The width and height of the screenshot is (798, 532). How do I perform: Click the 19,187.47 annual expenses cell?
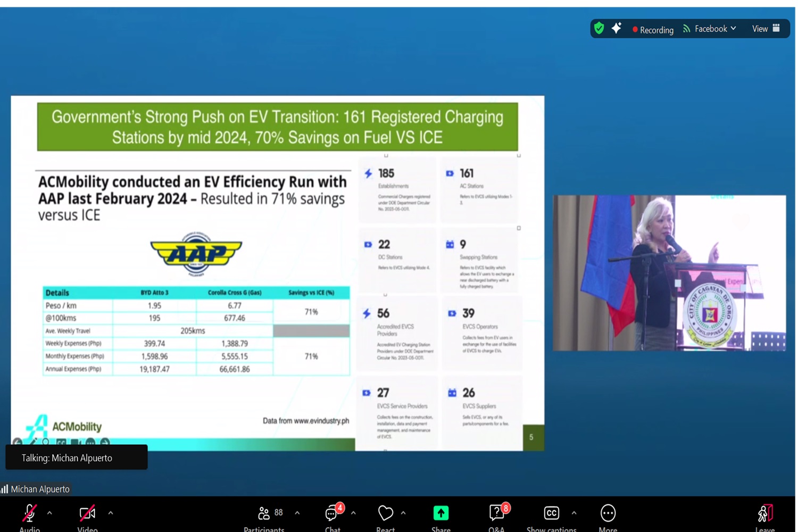point(154,369)
